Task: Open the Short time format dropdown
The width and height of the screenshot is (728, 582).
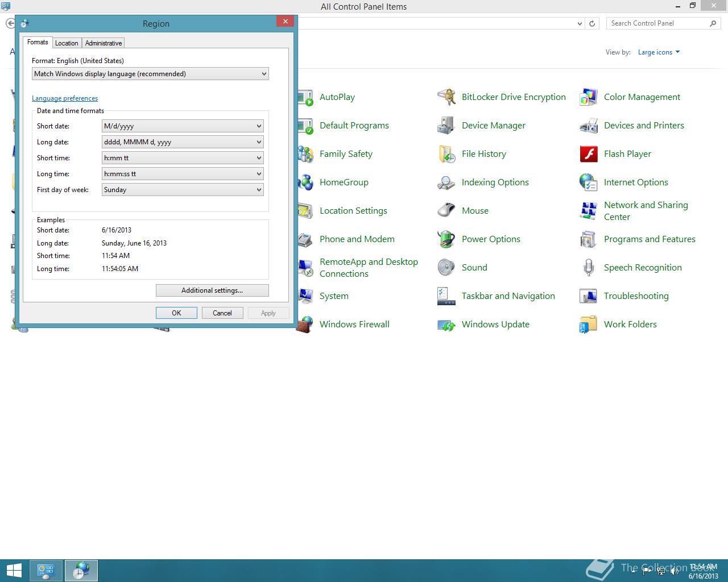Action: click(183, 158)
